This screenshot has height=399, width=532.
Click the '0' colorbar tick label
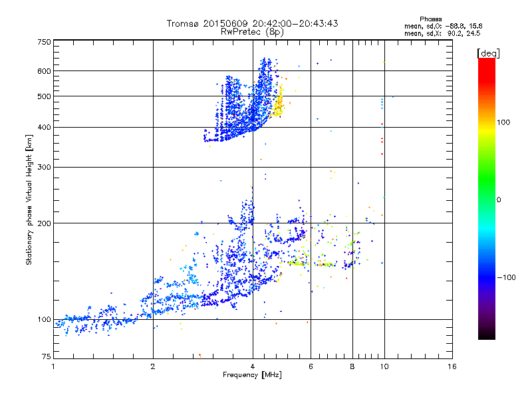499,200
